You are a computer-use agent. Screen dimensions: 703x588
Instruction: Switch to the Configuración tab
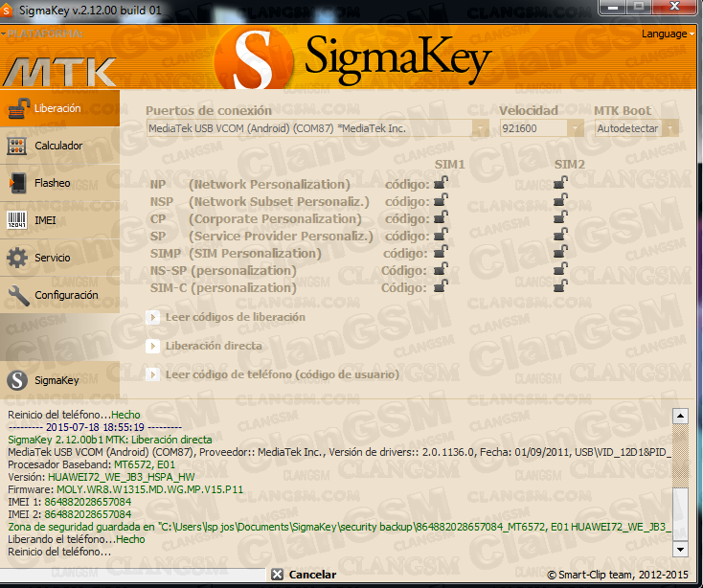(x=59, y=295)
